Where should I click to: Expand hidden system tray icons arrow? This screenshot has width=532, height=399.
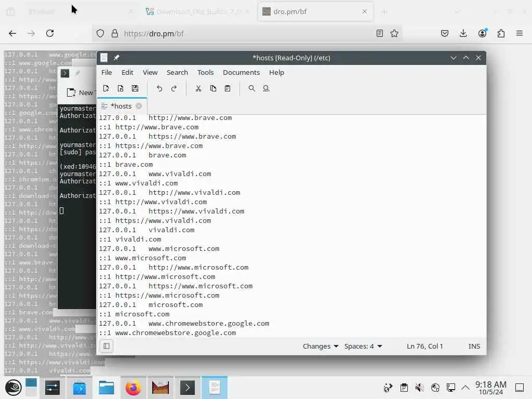pyautogui.click(x=465, y=388)
